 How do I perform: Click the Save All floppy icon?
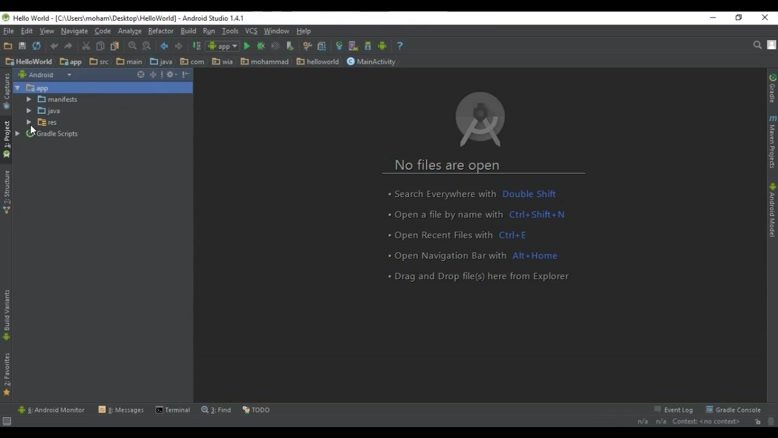[22, 46]
